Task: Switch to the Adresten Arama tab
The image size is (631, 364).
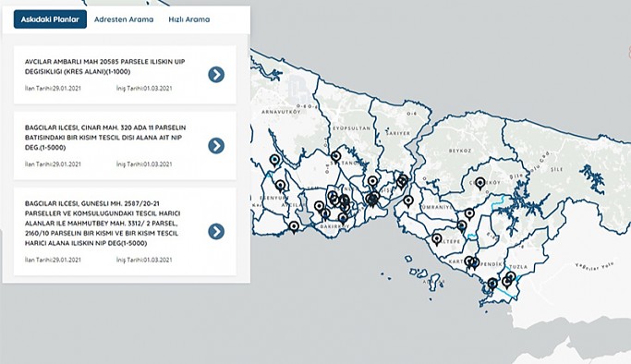Action: pos(124,19)
